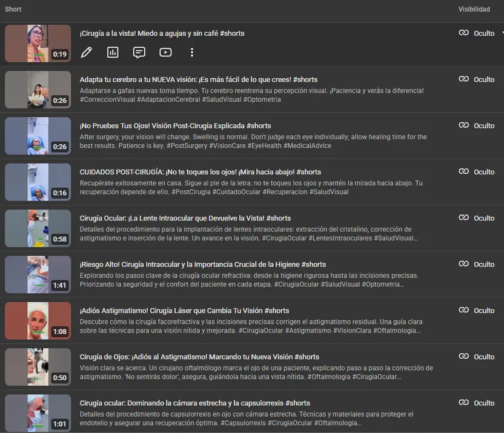Click the 'Visibilidad' column header

[x=474, y=9]
